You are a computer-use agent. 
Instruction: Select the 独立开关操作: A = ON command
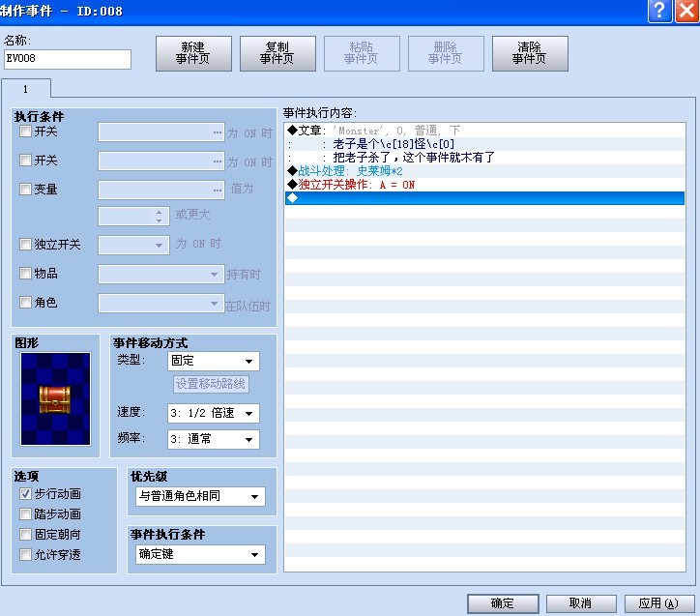tap(484, 185)
